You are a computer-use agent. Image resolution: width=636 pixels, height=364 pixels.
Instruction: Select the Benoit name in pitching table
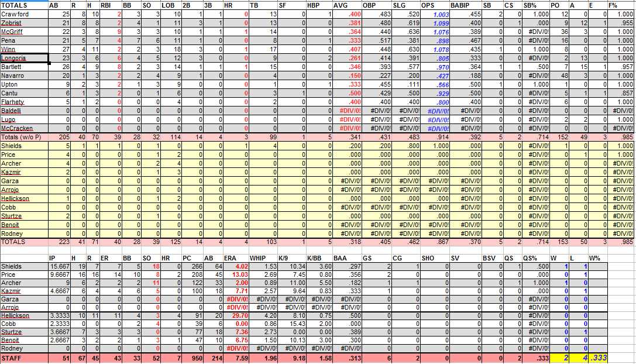click(25, 340)
